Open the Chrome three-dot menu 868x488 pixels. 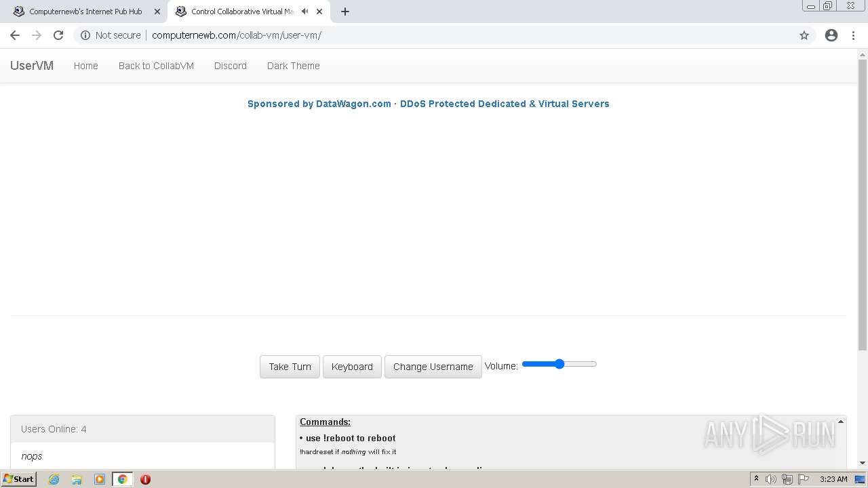pos(853,35)
